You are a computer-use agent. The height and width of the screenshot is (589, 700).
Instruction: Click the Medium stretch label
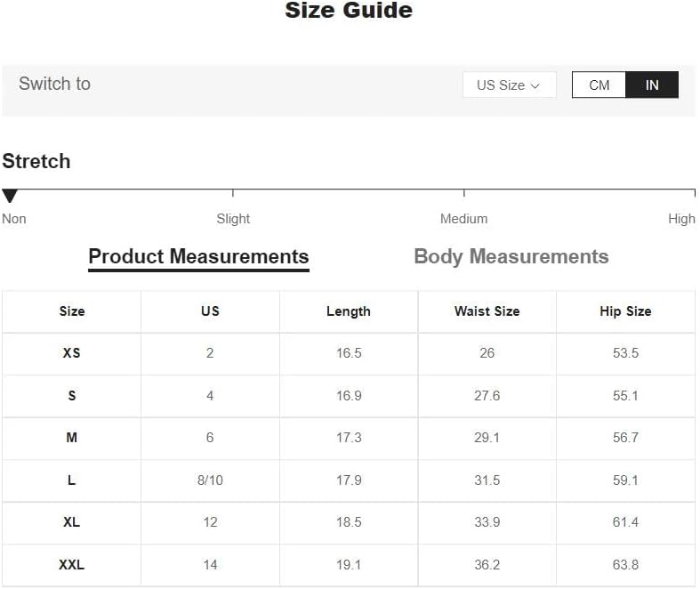[463, 219]
